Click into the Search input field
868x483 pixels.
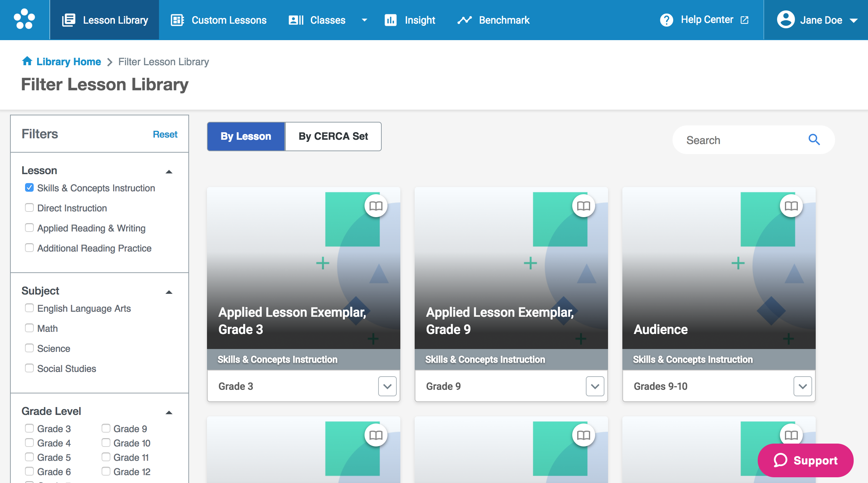(745, 140)
